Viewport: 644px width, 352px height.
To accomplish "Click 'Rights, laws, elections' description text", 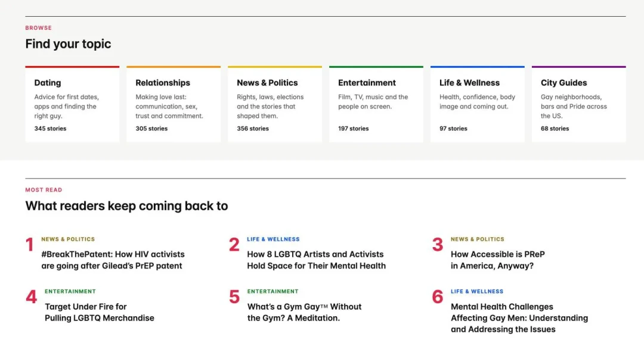I will tap(270, 106).
